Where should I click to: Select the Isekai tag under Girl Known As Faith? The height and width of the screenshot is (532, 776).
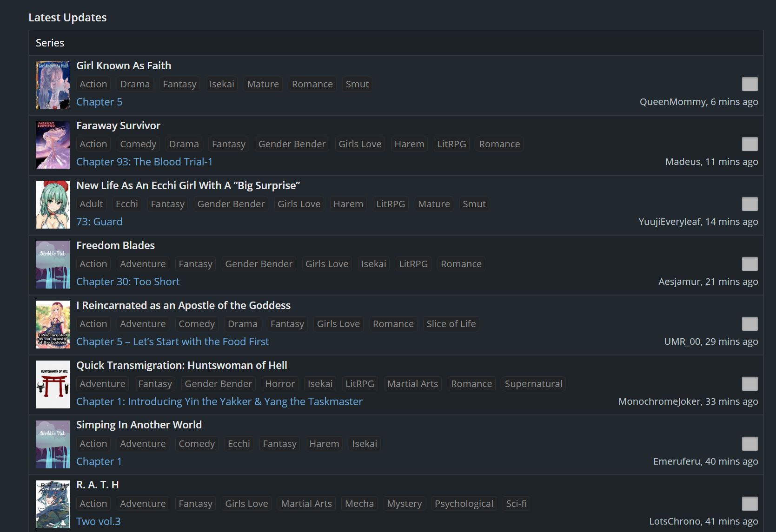(221, 84)
